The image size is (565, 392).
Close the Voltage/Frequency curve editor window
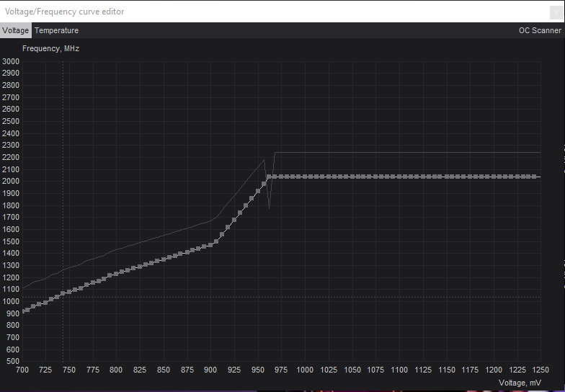(x=556, y=13)
